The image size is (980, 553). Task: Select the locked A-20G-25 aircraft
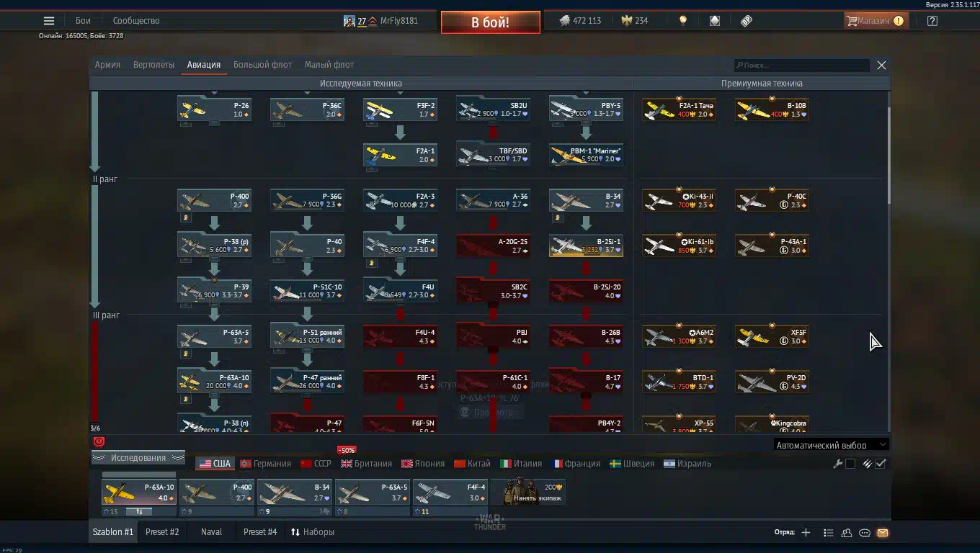494,246
